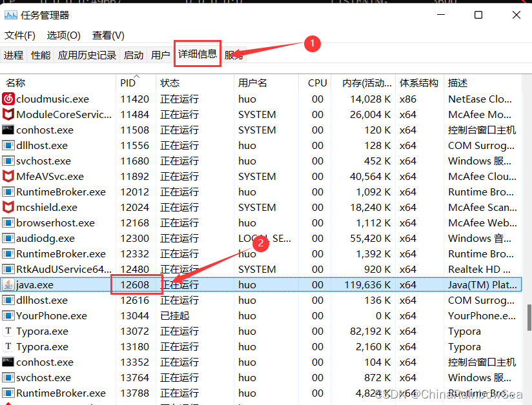Click the icon of dllhost.exe PID 12616

pyautogui.click(x=8, y=300)
